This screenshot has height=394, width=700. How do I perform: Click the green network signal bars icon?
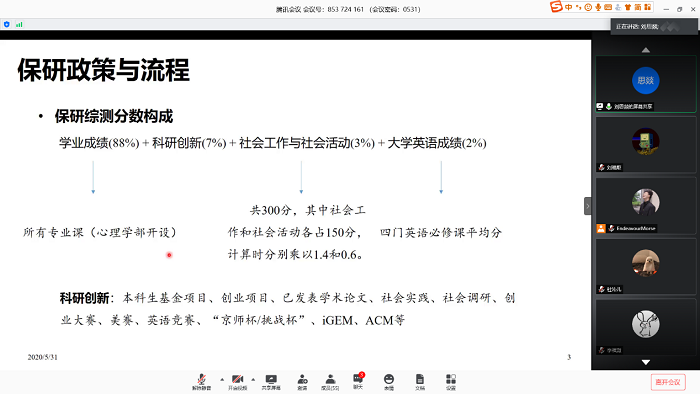tap(19, 25)
